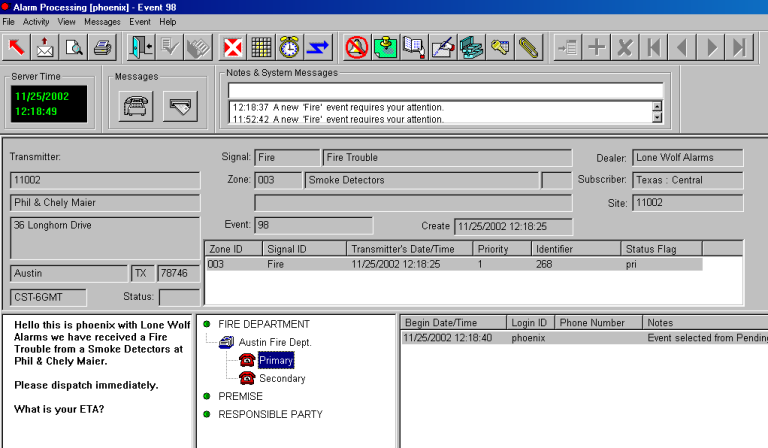Viewport: 768px width, 448px height.
Task: Click the red arrow toolbar icon
Action: (x=18, y=46)
